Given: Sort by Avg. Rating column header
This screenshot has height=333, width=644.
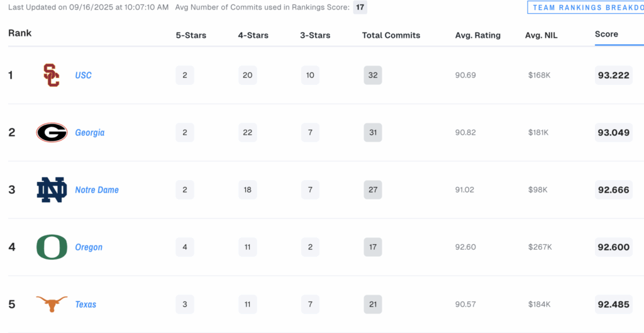Looking at the screenshot, I should pyautogui.click(x=478, y=35).
